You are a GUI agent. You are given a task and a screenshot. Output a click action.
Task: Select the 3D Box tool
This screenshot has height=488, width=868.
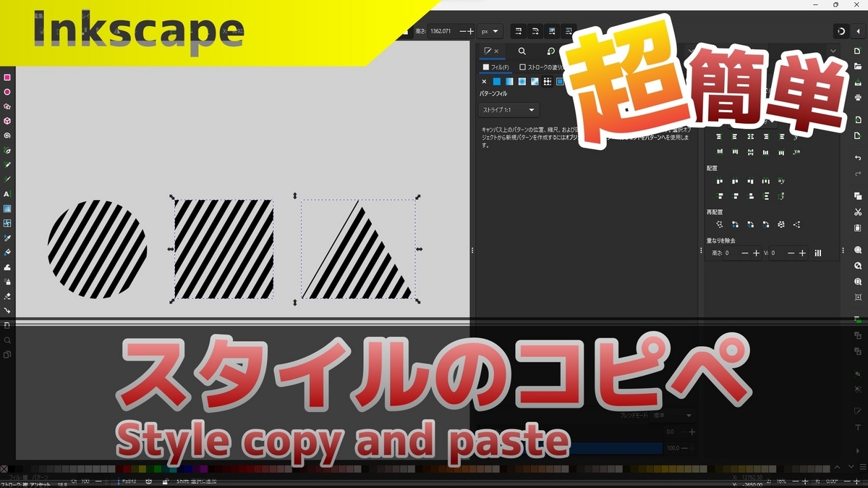coord(7,121)
